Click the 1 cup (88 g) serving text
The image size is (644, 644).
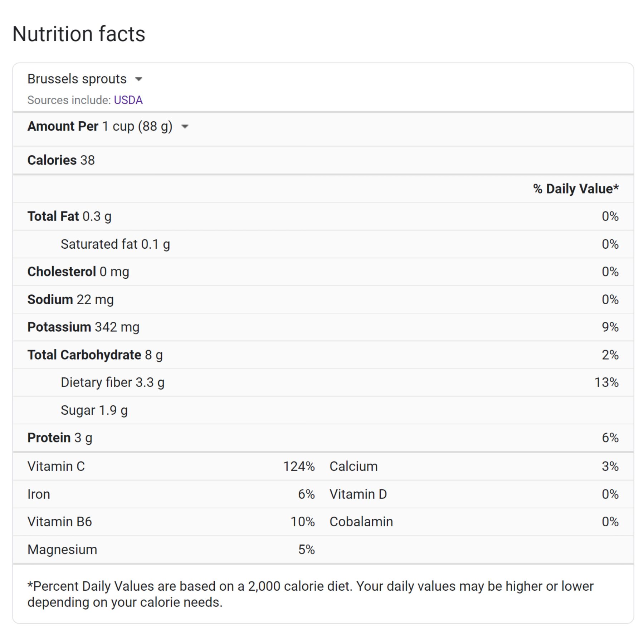coord(137,126)
